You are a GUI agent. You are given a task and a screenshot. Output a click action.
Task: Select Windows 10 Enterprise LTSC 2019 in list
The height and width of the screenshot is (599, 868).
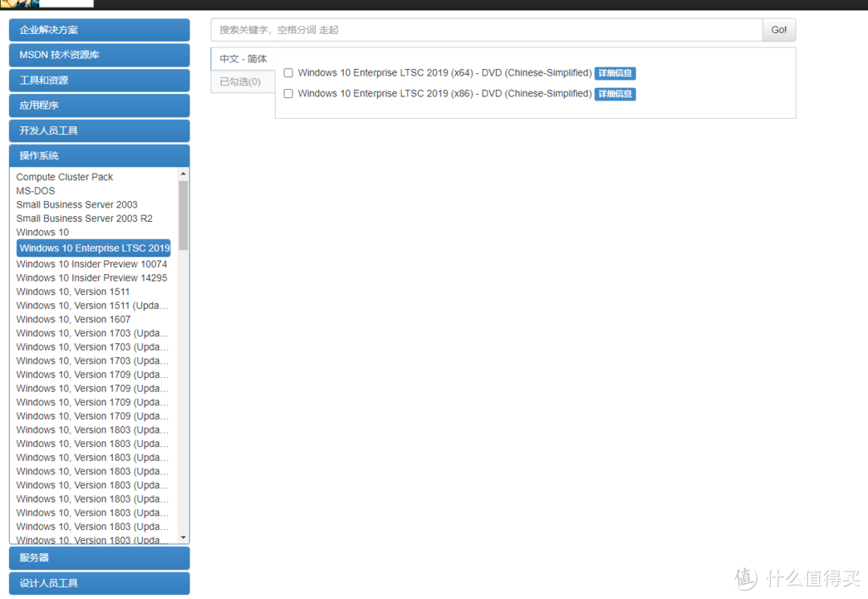tap(93, 248)
